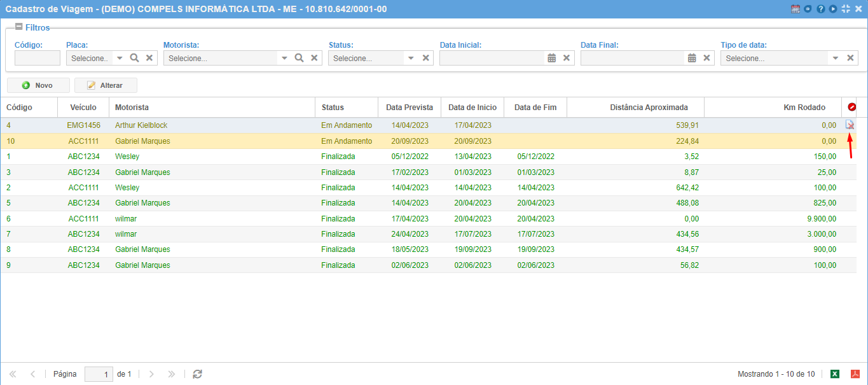Sort by Distância Aproximada column header
The image size is (868, 385).
(x=636, y=108)
